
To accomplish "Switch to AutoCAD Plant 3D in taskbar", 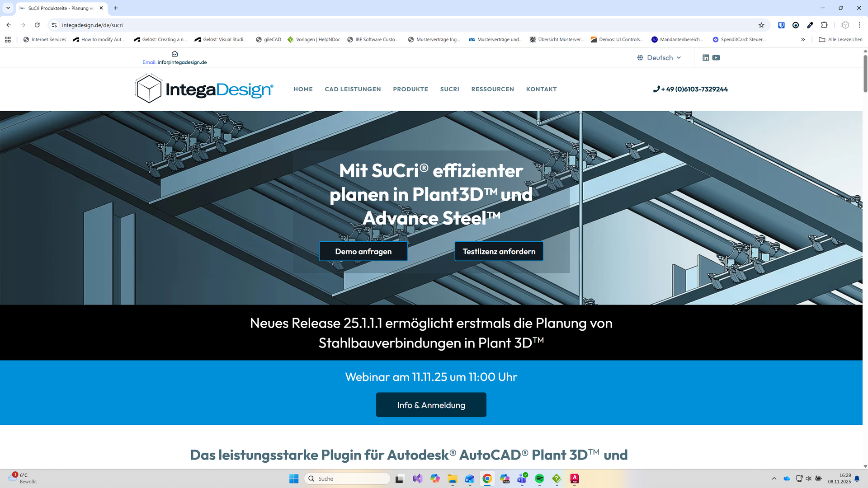I will click(574, 479).
